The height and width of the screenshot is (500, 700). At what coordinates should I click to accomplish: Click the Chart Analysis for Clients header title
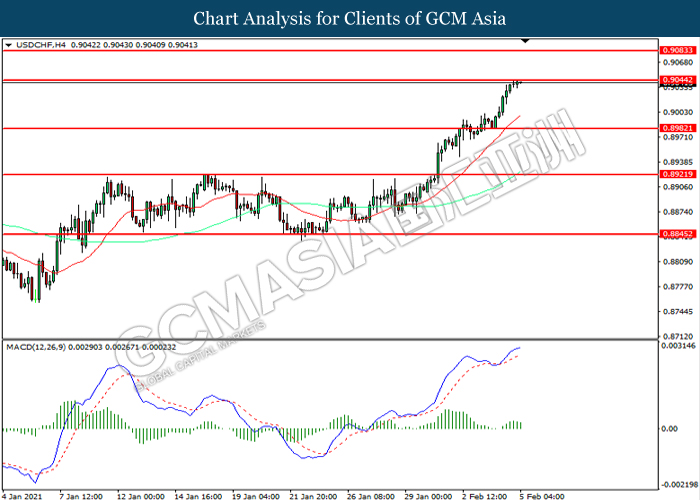point(350,18)
